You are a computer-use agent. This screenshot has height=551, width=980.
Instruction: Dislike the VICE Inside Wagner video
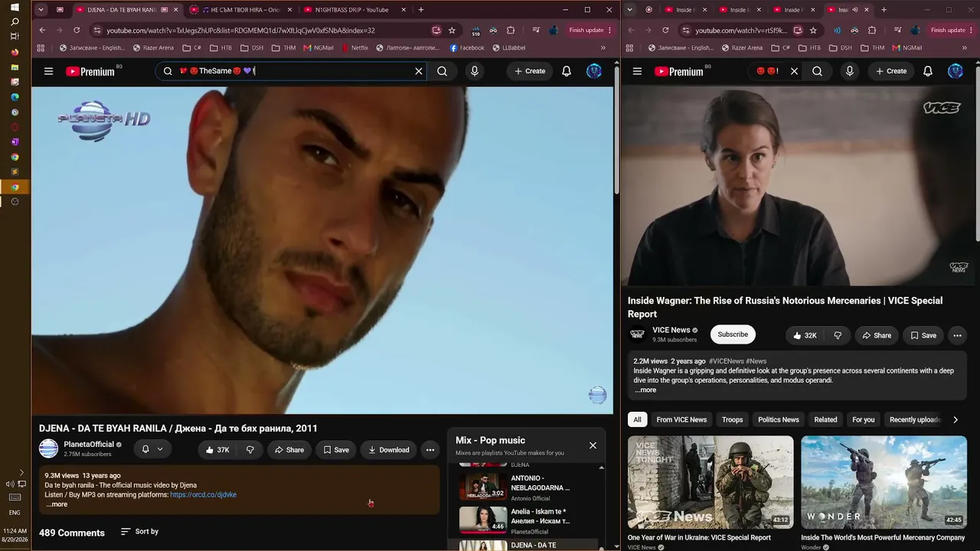point(838,335)
